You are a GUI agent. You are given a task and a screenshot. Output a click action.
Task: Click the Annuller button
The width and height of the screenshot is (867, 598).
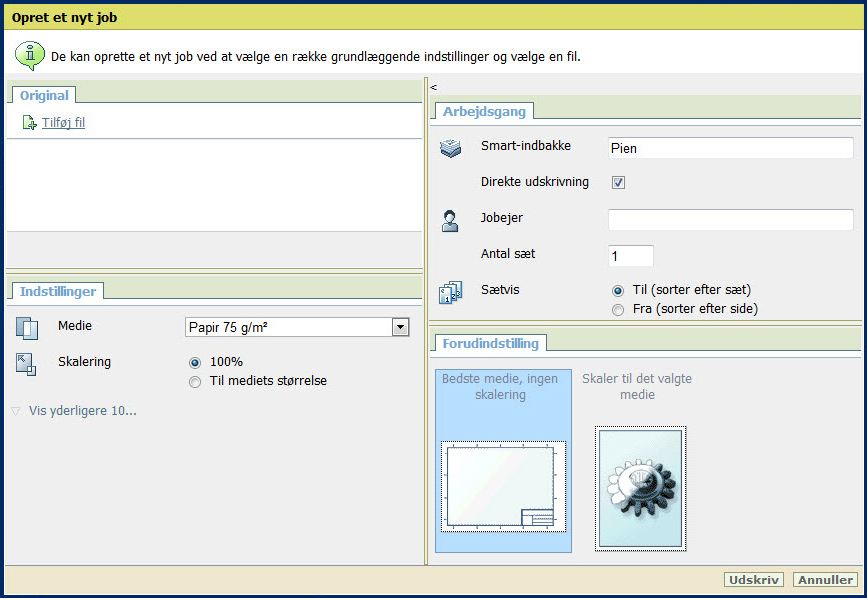825,580
